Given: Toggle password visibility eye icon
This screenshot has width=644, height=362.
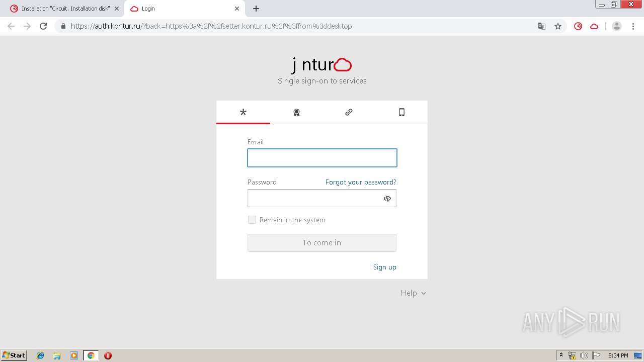Looking at the screenshot, I should [387, 199].
